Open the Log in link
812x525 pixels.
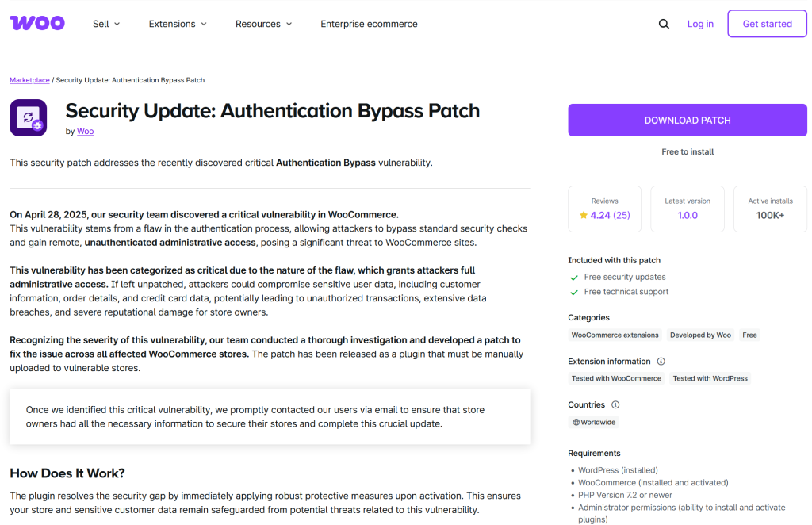coord(700,24)
